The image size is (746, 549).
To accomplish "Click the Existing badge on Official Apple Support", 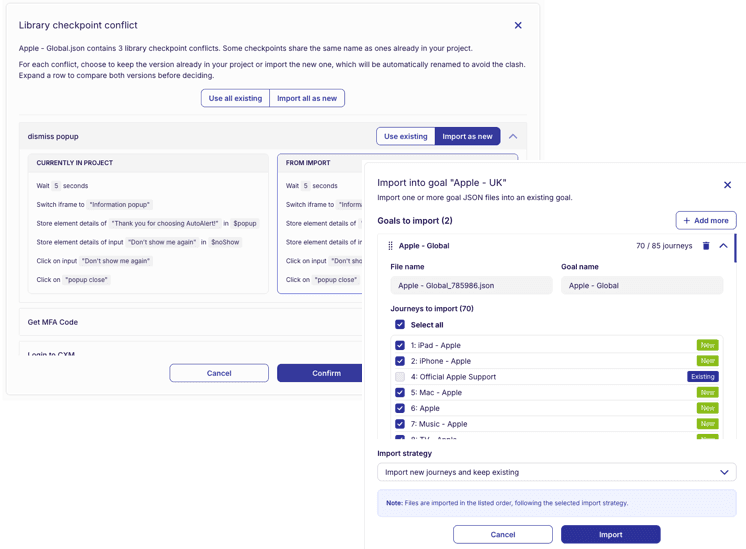I will pyautogui.click(x=703, y=377).
